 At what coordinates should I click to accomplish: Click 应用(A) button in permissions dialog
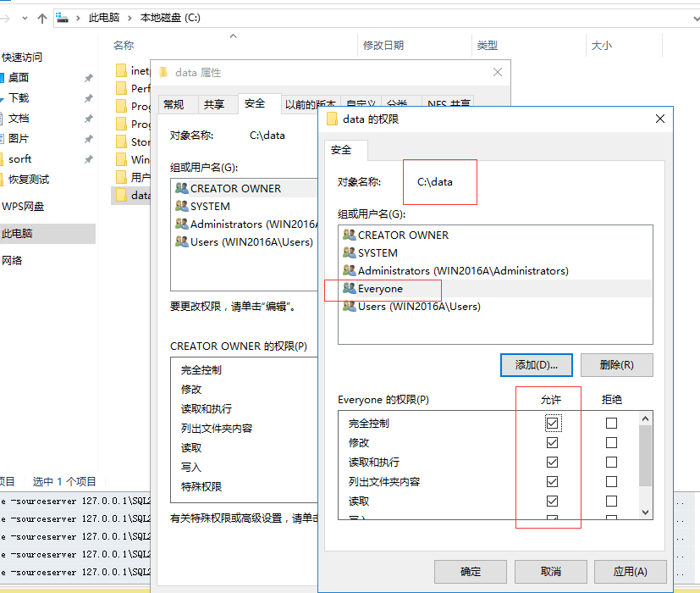click(x=631, y=572)
